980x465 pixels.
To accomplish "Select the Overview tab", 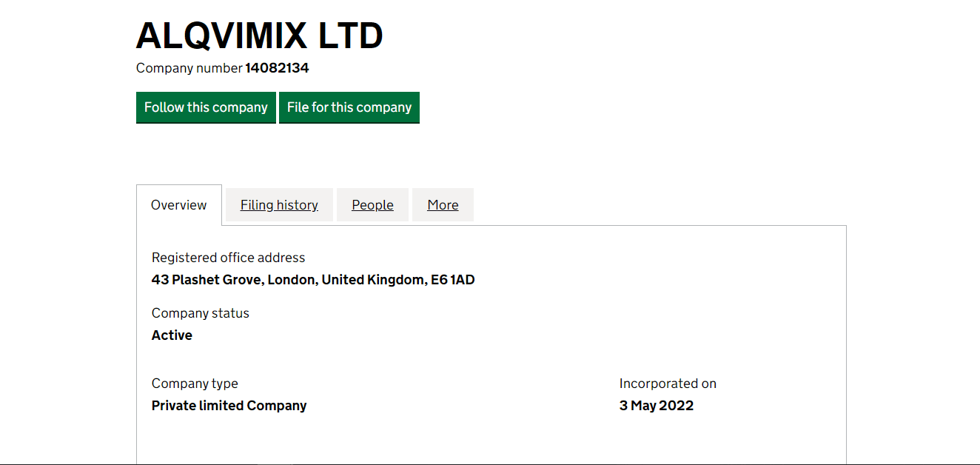I will [179, 205].
